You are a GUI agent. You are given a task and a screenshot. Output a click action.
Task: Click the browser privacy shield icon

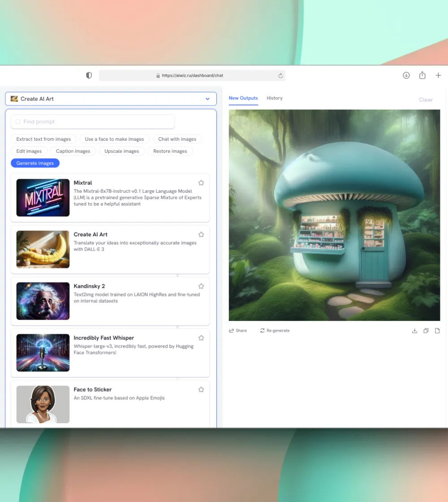click(x=89, y=75)
